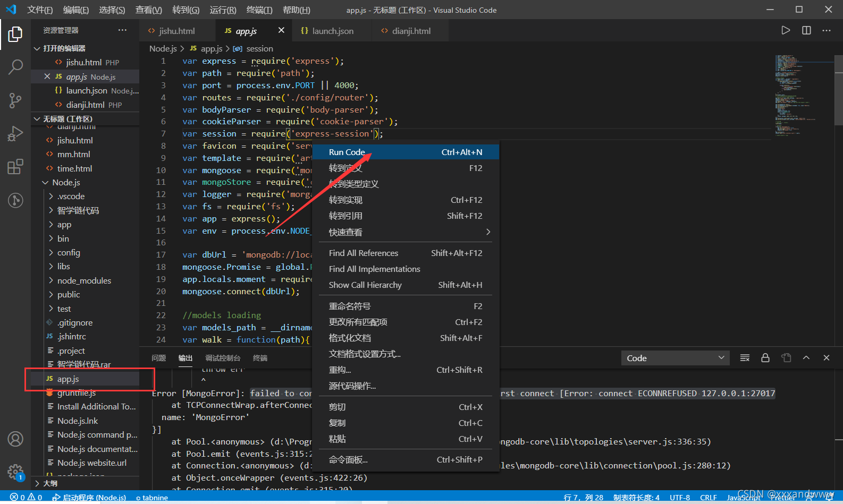Click the tabnine status bar item

pyautogui.click(x=152, y=498)
